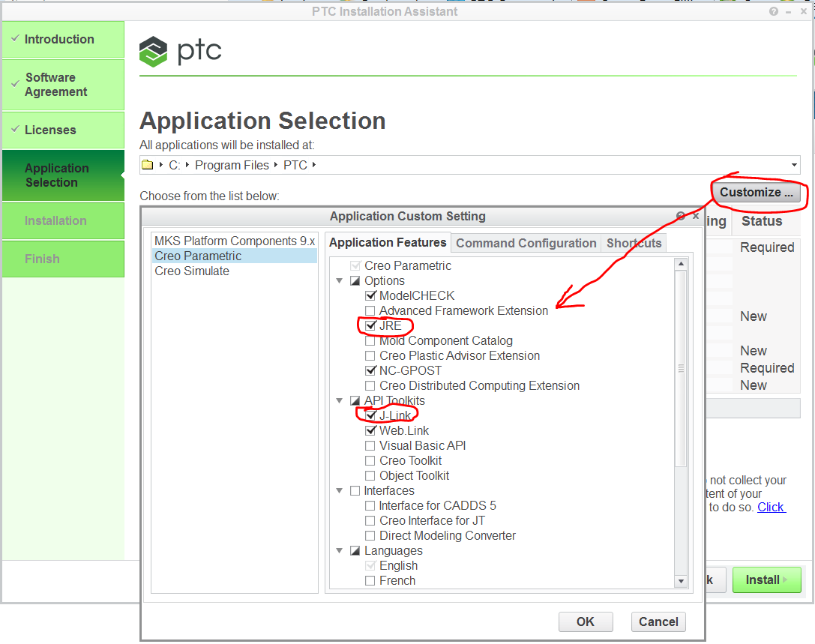Viewport: 815px width, 644px height.
Task: Switch to Command Configuration tab
Action: tap(526, 243)
